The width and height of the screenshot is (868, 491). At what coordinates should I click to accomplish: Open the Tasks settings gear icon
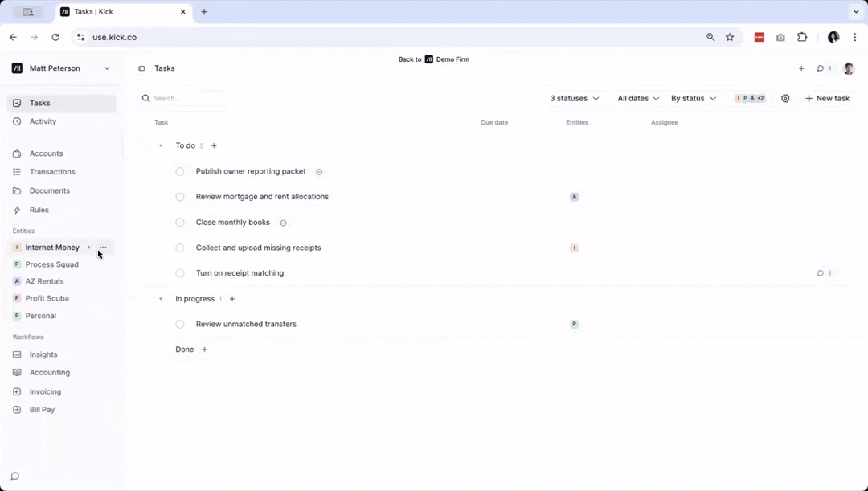785,98
